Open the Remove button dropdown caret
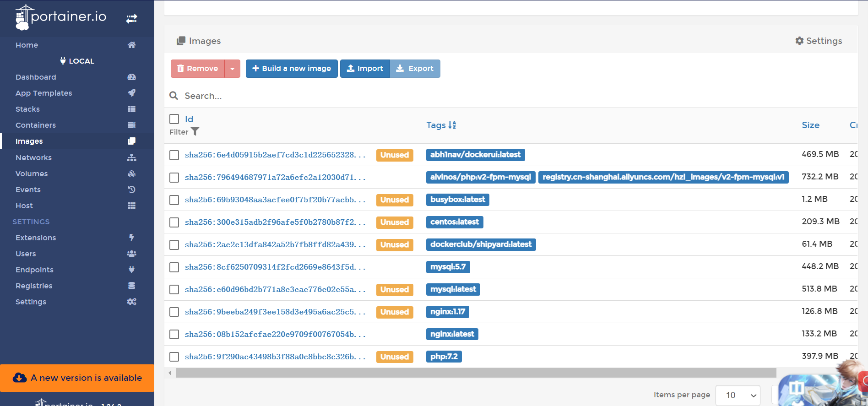 click(233, 69)
